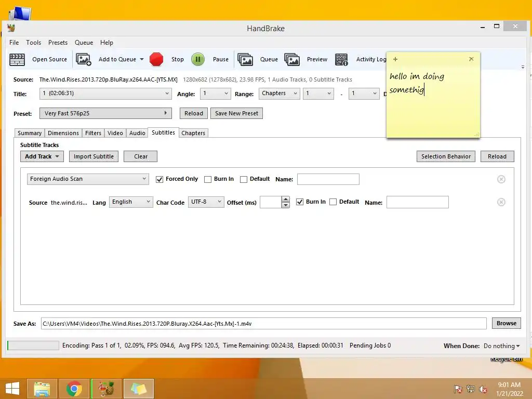
Task: Click the red Stop encode icon
Action: [156, 59]
